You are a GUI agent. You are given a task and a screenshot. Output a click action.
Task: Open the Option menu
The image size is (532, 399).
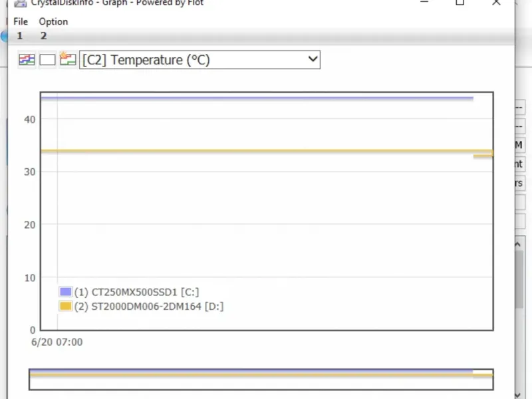tap(53, 22)
